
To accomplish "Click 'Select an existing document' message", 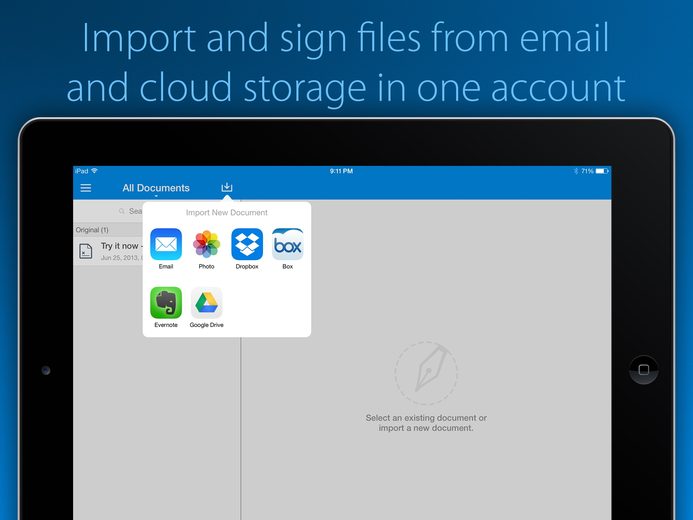I will pos(426,423).
